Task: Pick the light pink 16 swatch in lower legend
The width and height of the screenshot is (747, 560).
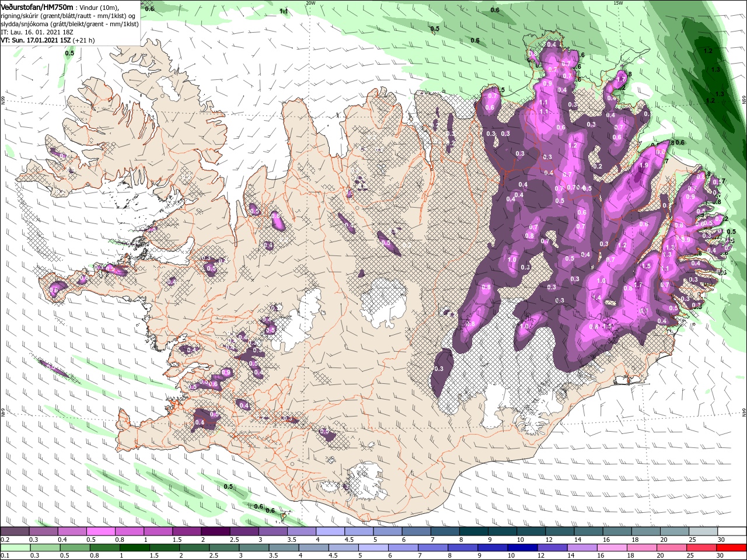Action: click(x=612, y=548)
